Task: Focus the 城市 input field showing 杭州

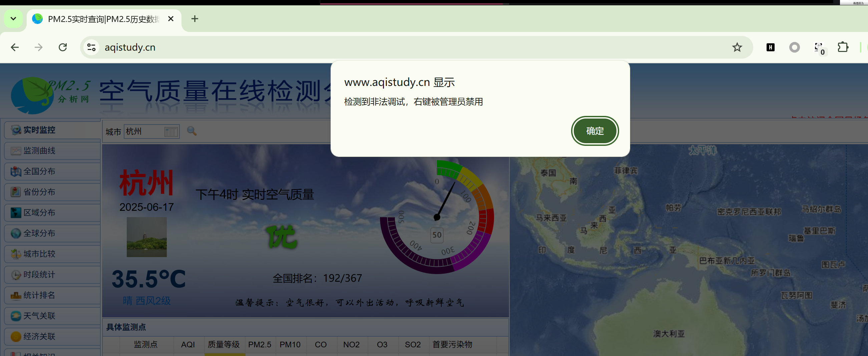Action: point(144,132)
